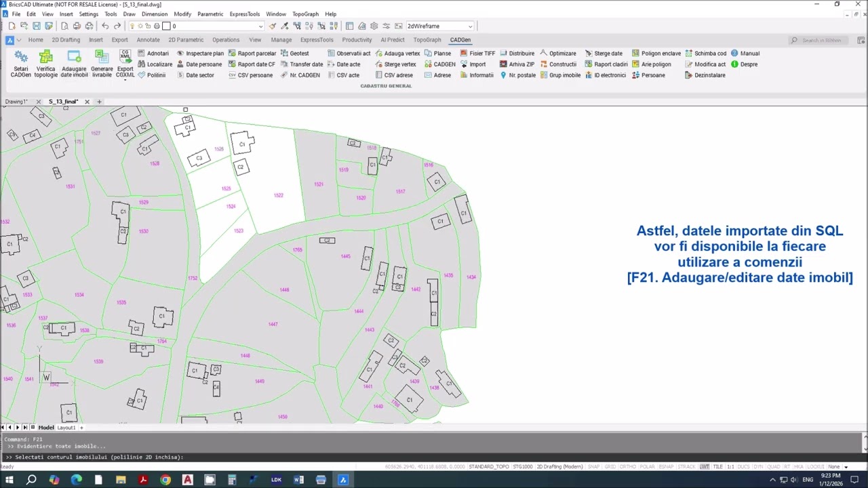Open Setari CADGen settings

click(x=21, y=64)
